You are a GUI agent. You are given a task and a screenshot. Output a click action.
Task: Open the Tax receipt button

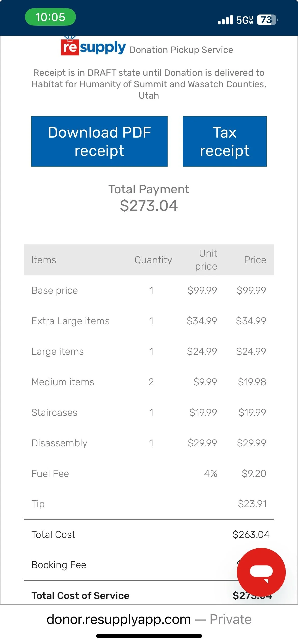tap(225, 141)
